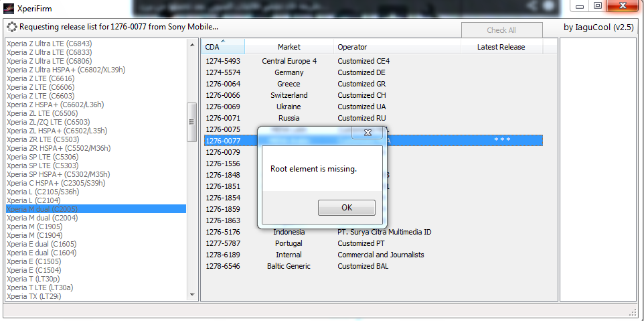Select Xperia E dual (C1604)
Viewport: 644px width, 321px height.
coord(96,253)
